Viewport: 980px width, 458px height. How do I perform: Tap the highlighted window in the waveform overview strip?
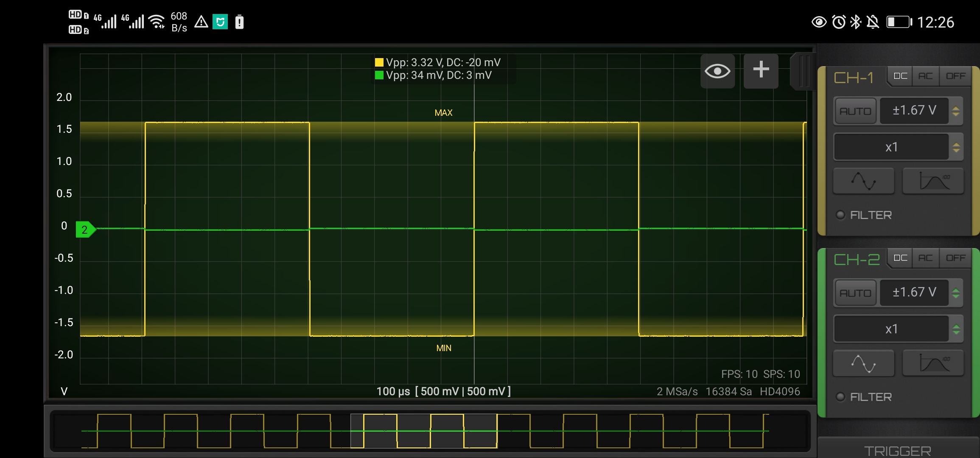pos(424,431)
